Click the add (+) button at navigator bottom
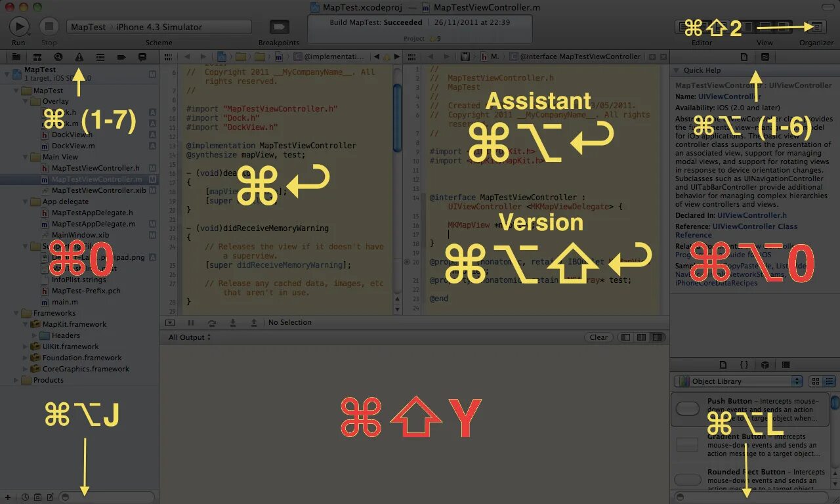The height and width of the screenshot is (504, 840). 7,497
